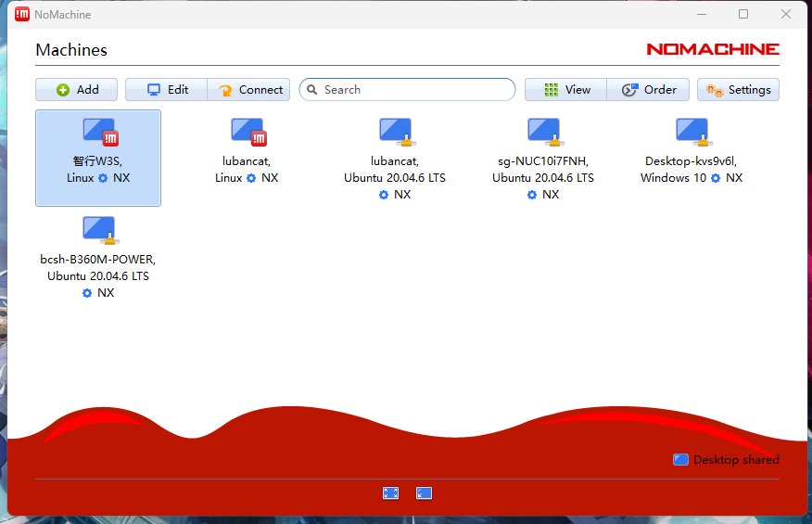Click the Edit button
This screenshot has height=524, width=812.
click(166, 90)
